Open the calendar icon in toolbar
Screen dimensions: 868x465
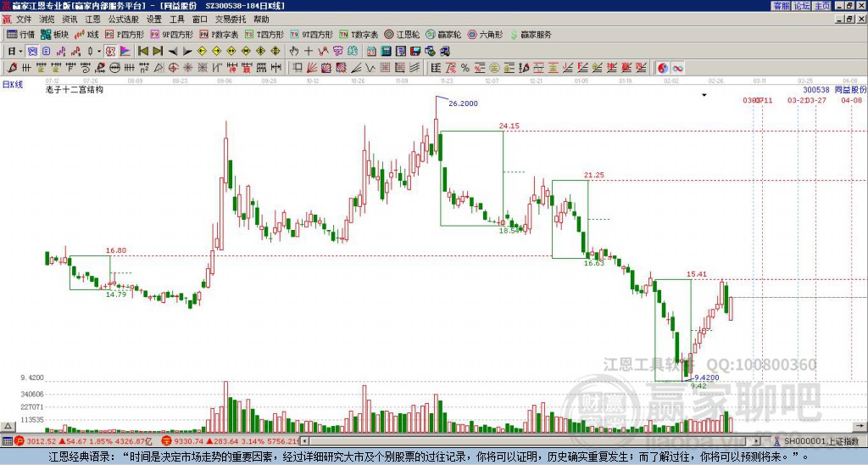(371, 51)
